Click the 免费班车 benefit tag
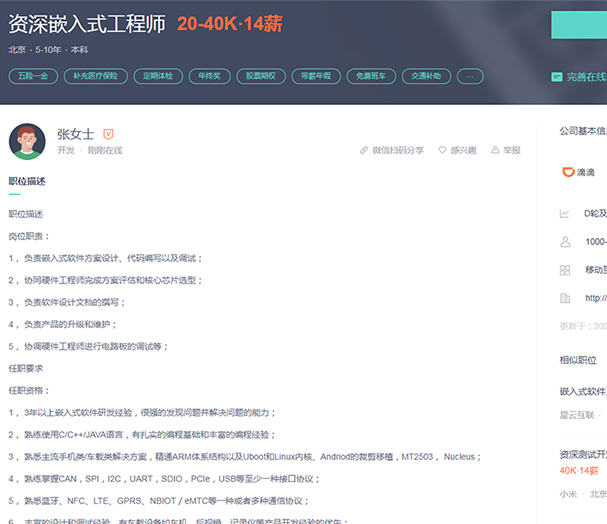The width and height of the screenshot is (607, 524). 369,76
